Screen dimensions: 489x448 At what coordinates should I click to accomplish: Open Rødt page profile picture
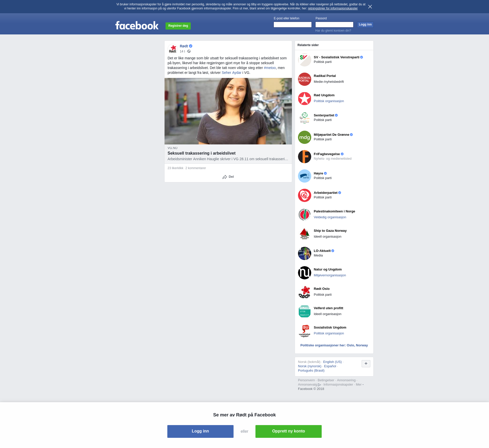173,49
